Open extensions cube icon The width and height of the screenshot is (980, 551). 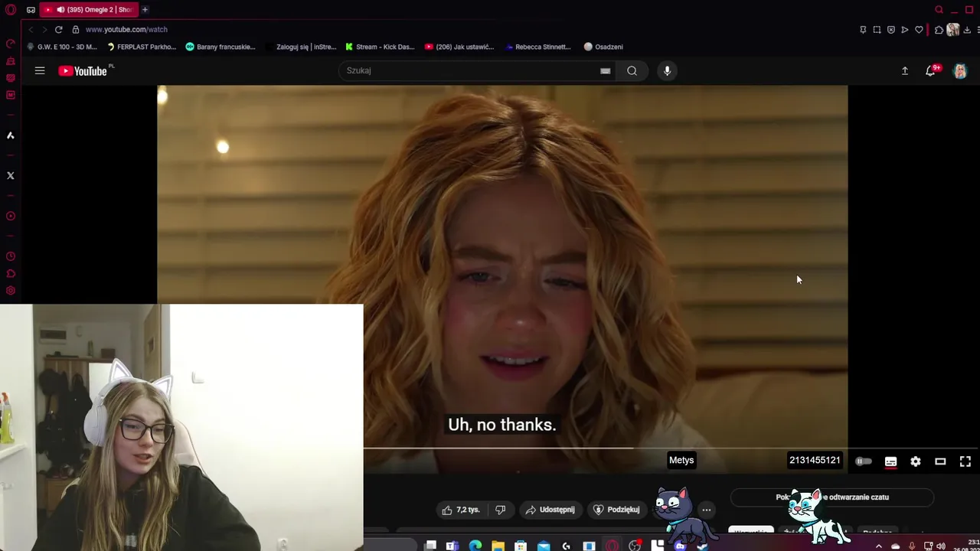point(939,29)
